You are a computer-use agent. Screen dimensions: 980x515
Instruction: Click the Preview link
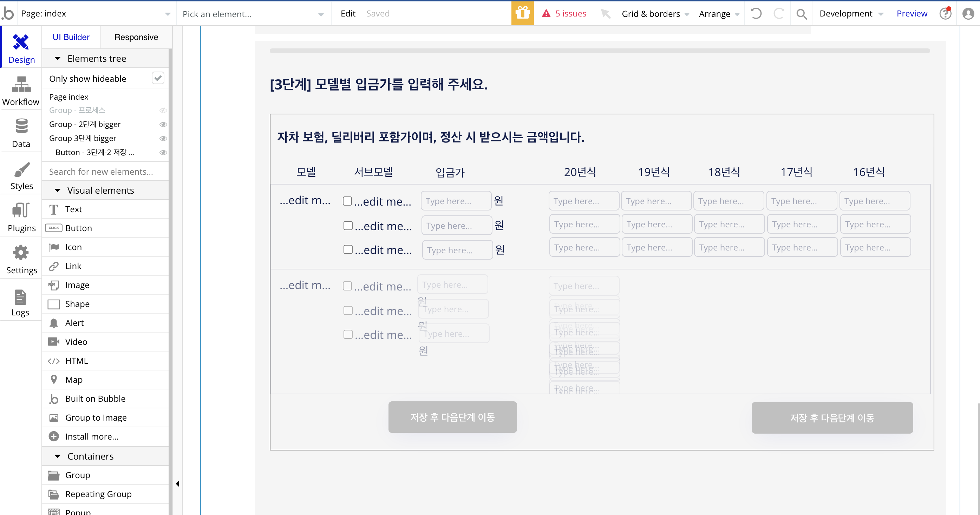[912, 14]
